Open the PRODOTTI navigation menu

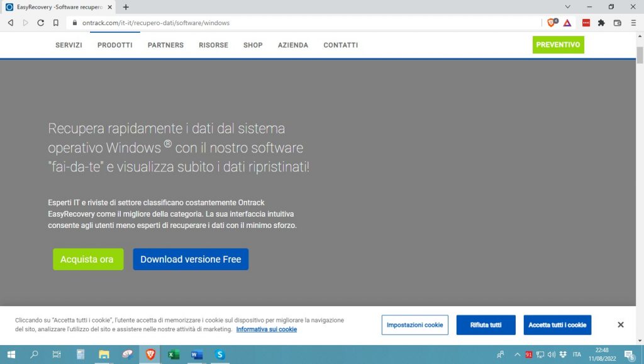(114, 45)
